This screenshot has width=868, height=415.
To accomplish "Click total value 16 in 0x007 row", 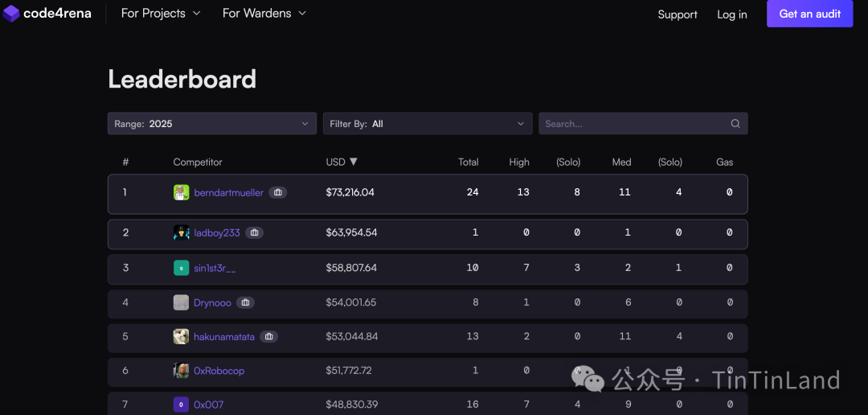I will 473,405.
